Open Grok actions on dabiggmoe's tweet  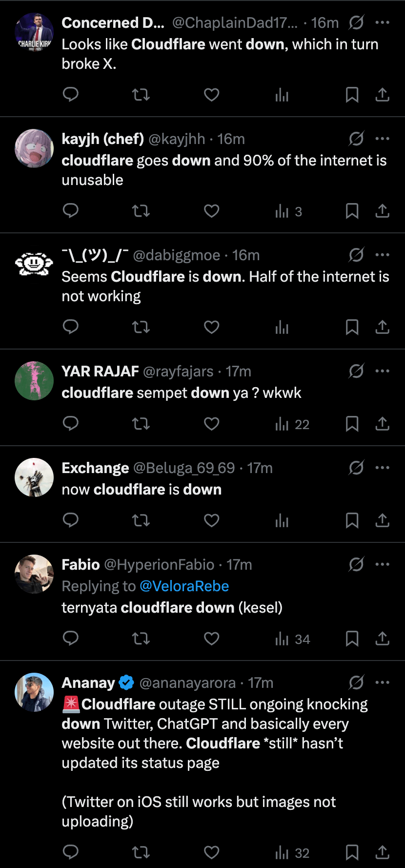click(x=357, y=255)
